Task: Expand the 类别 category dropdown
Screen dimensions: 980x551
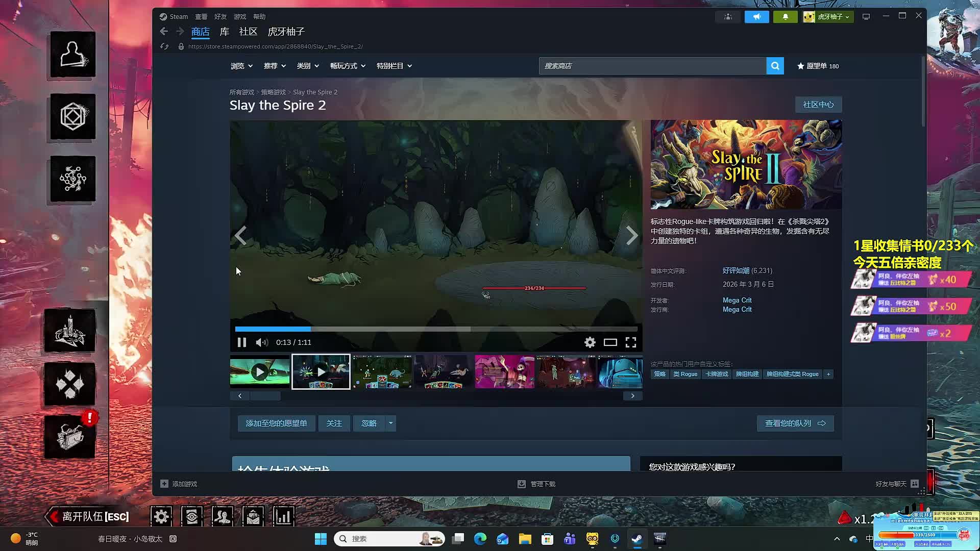Action: tap(308, 66)
